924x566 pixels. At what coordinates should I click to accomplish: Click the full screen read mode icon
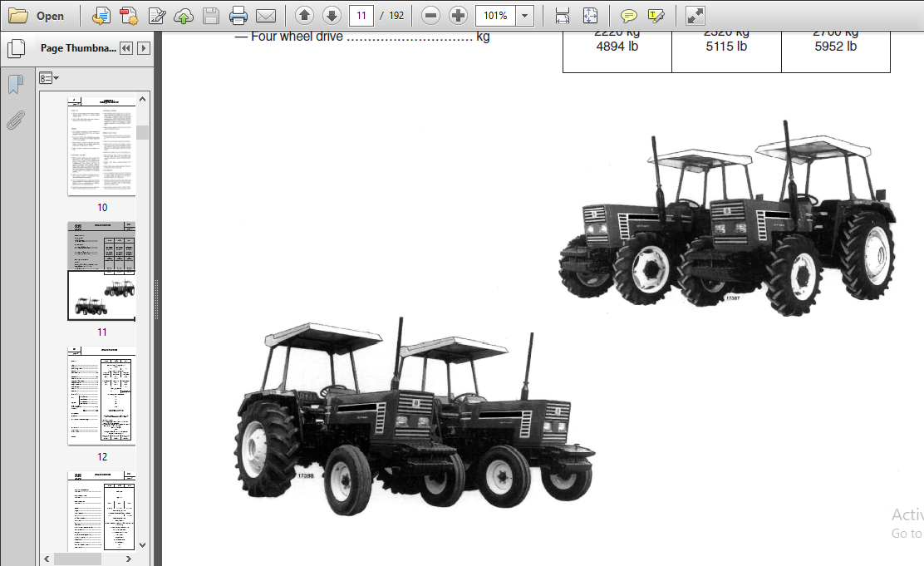pyautogui.click(x=695, y=16)
